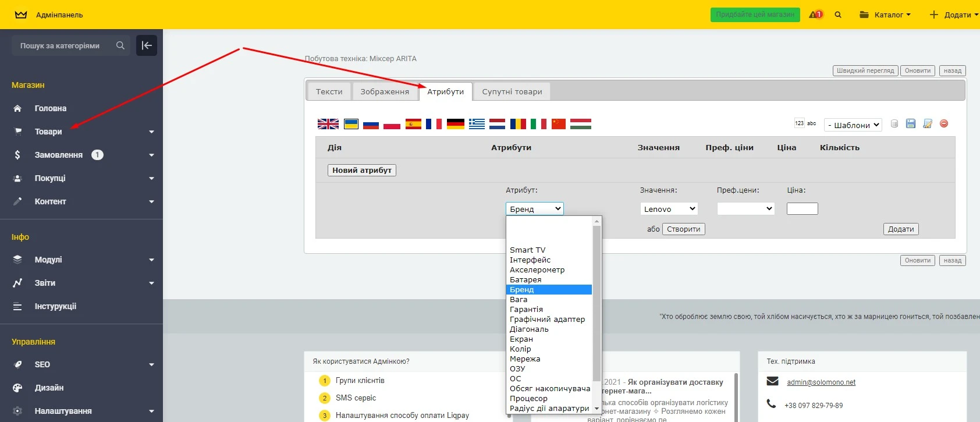This screenshot has width=980, height=422.
Task: Open notifications warning icon with badge
Action: click(816, 15)
